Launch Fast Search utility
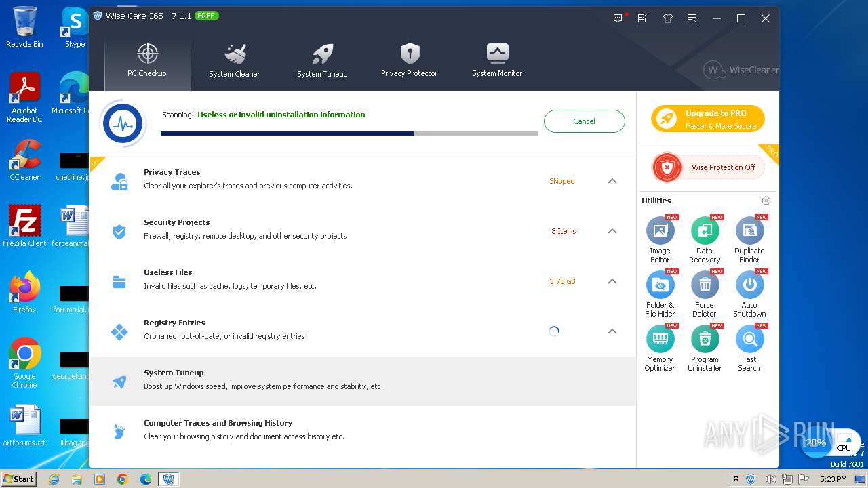Viewport: 868px width, 488px height. [x=749, y=348]
